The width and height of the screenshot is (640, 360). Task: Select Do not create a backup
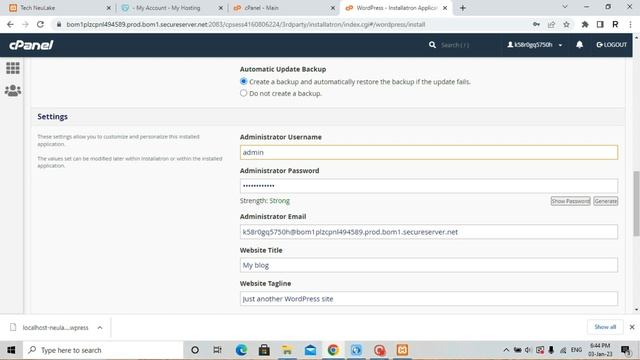[x=244, y=93]
